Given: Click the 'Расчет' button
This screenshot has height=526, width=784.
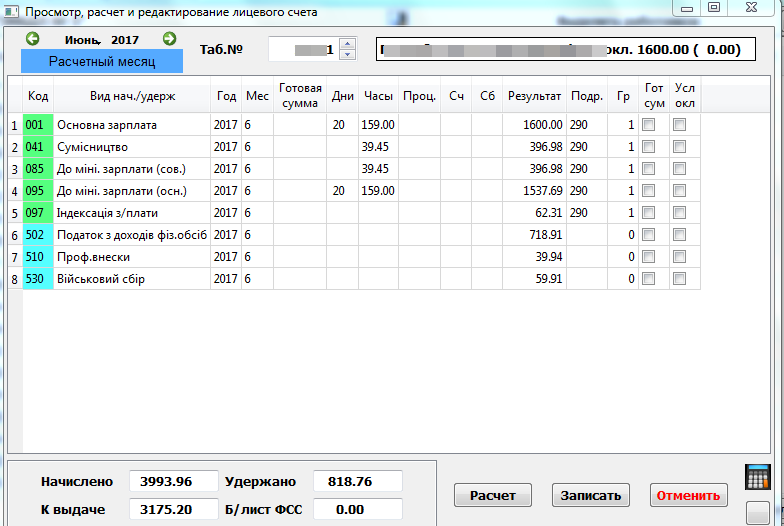Looking at the screenshot, I should (x=492, y=495).
